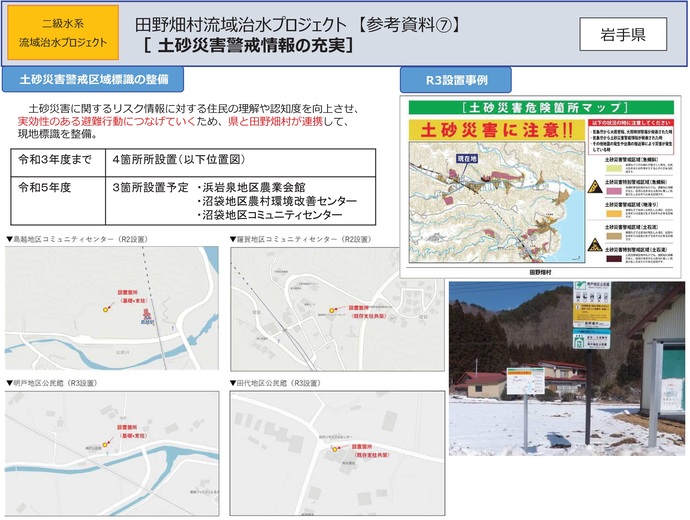The image size is (690, 520).
Task: Open the 明戸地区公民館 location map
Action: [x=112, y=454]
